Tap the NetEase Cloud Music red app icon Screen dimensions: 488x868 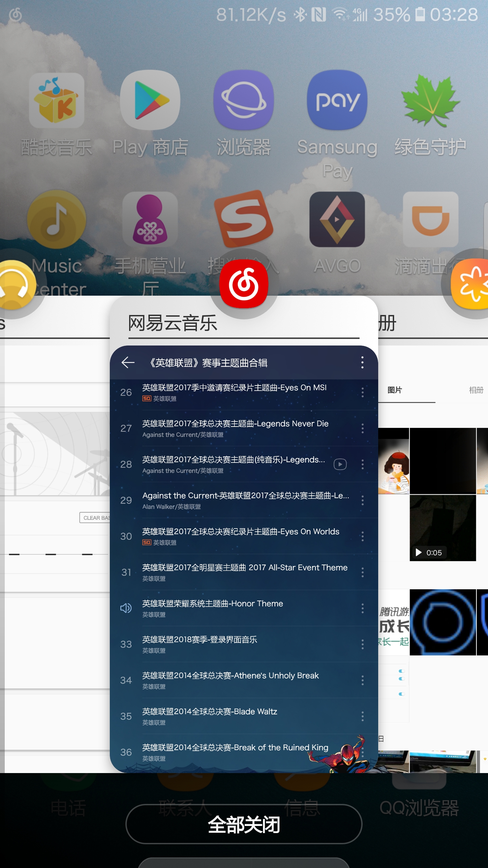click(244, 283)
